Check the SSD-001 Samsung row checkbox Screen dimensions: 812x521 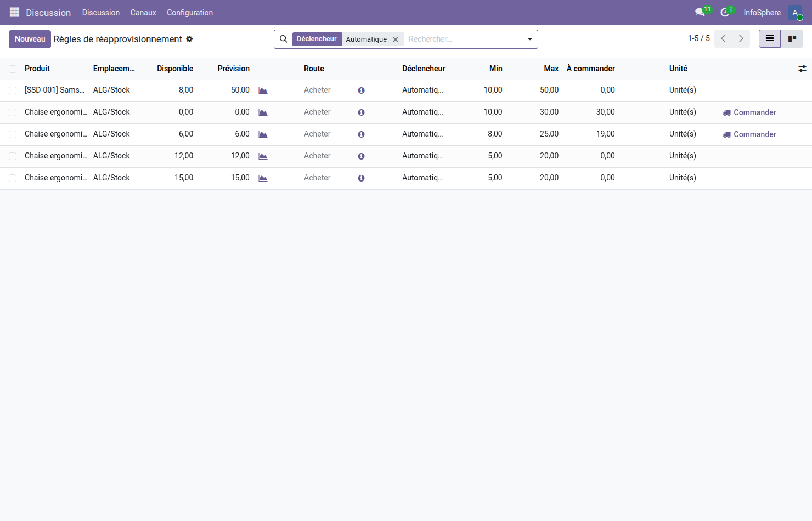click(x=13, y=90)
